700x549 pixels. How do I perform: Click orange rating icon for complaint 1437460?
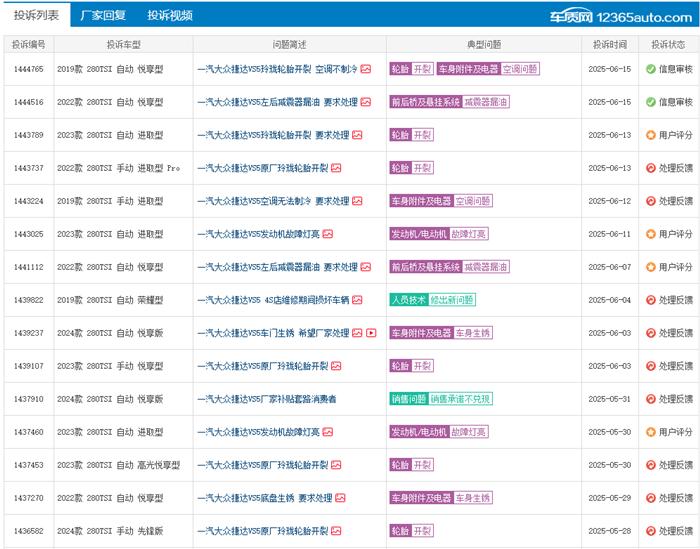650,432
